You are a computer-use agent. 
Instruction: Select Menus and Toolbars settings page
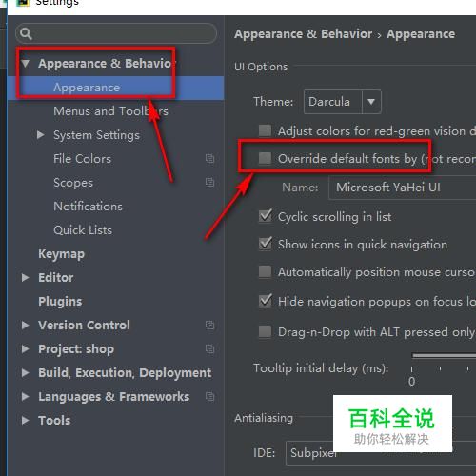tap(110, 111)
